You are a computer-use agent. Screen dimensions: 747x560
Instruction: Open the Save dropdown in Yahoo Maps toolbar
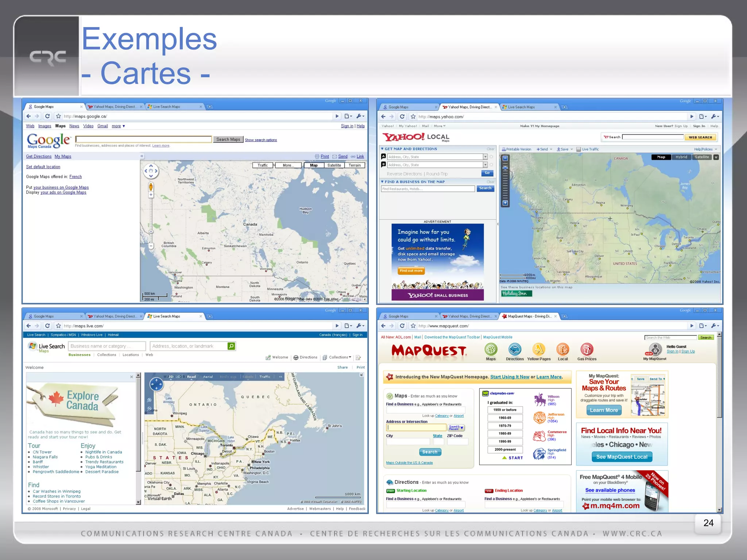click(572, 149)
